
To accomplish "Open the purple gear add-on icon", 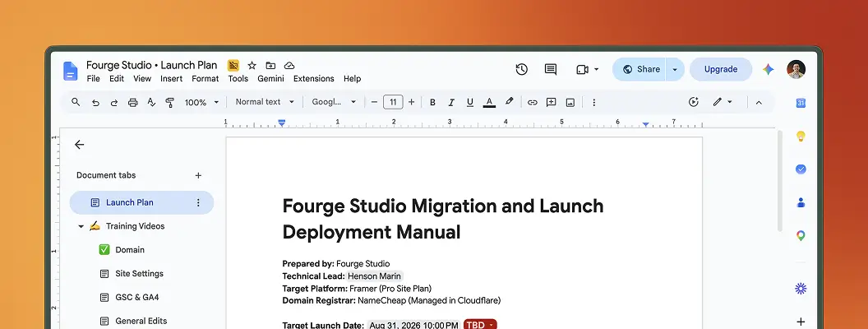I will pyautogui.click(x=801, y=289).
